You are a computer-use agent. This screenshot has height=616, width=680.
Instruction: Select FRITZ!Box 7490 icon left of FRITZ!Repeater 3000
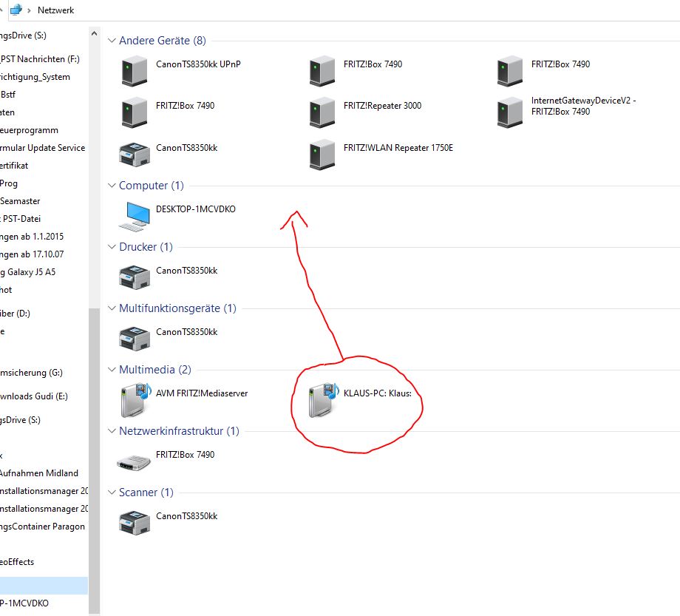[x=135, y=112]
